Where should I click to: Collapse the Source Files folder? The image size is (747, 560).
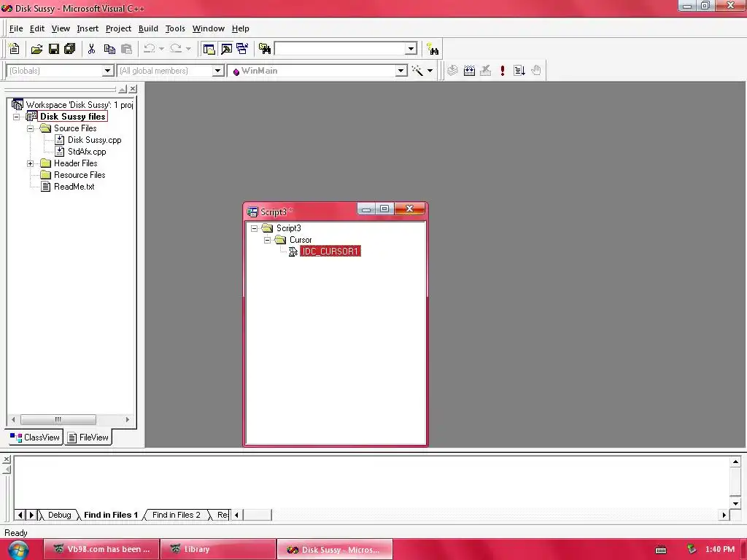point(31,128)
